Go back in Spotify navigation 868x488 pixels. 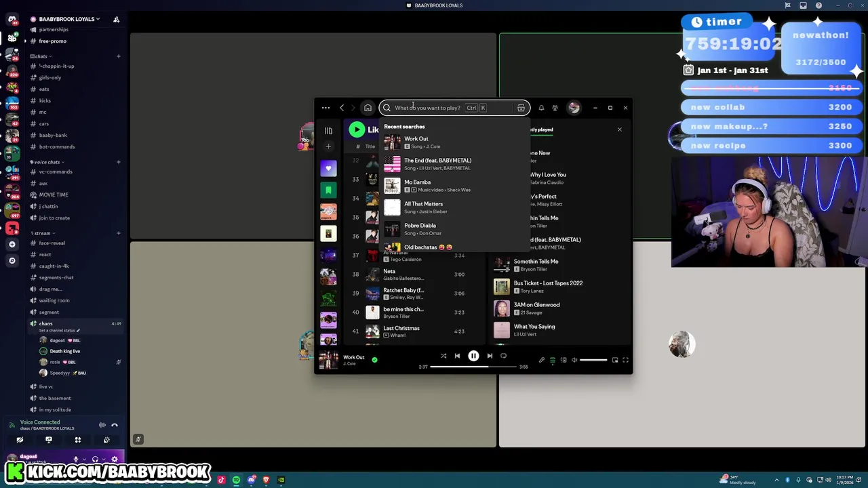(x=342, y=108)
